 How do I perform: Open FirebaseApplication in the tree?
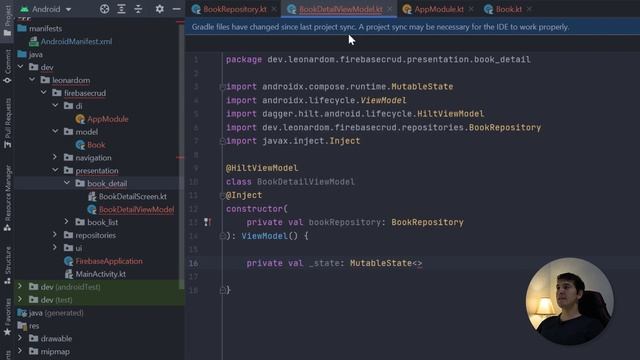click(x=103, y=261)
